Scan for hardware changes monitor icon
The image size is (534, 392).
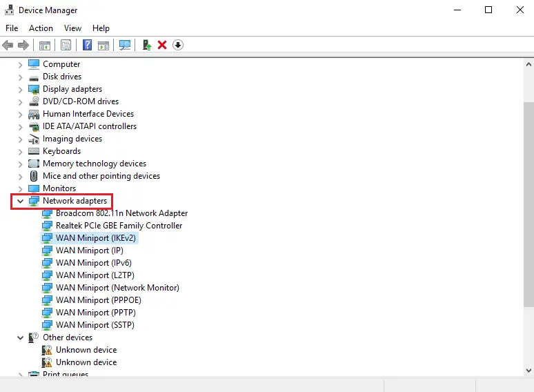click(x=125, y=45)
